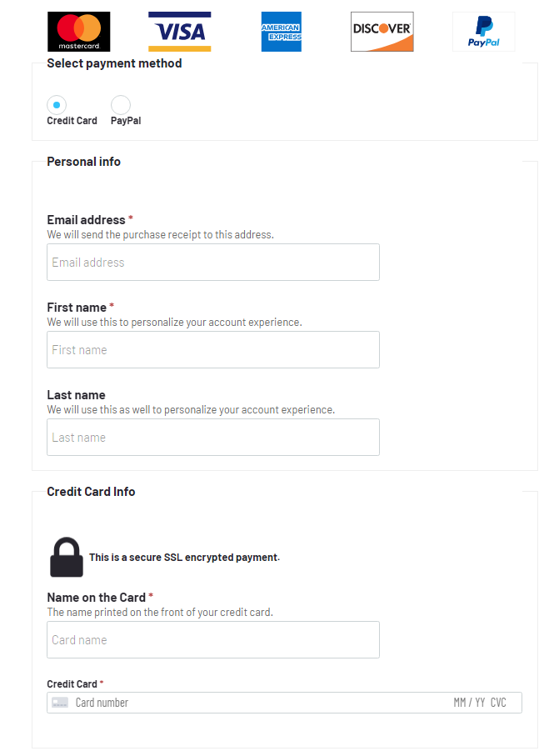Click the Mastercard logo
554x756 pixels.
tap(78, 32)
